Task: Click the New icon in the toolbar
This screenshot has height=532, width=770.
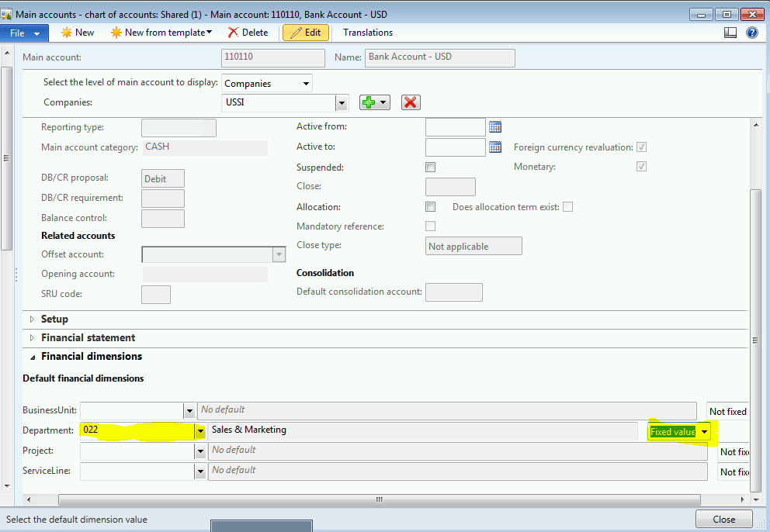Action: [77, 33]
